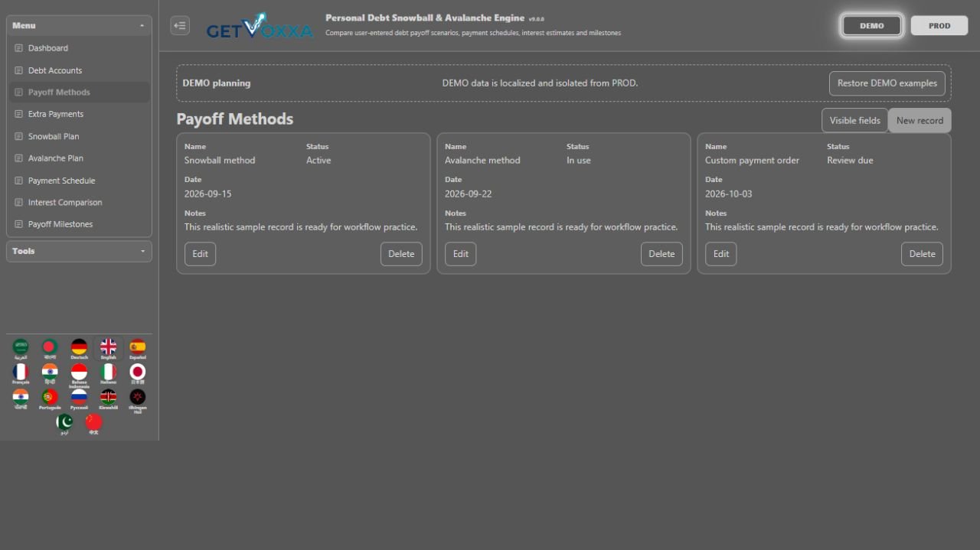Select Payoff Methods menu item
Screen dimensions: 980x550
pyautogui.click(x=79, y=93)
